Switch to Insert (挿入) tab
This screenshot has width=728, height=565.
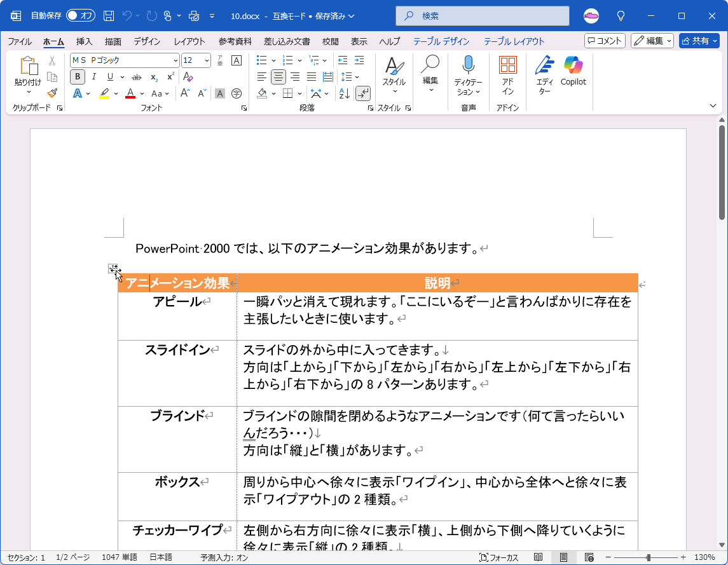[x=84, y=41]
